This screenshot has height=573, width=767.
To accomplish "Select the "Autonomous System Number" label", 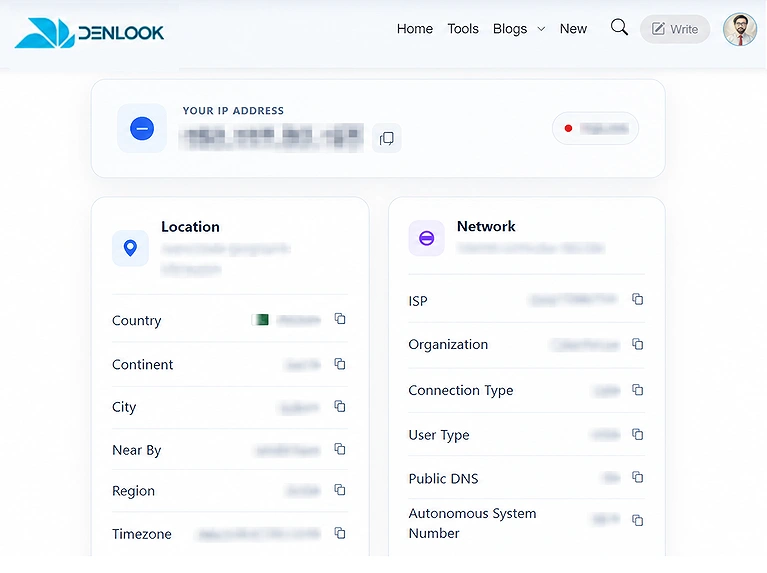I will pyautogui.click(x=472, y=523).
